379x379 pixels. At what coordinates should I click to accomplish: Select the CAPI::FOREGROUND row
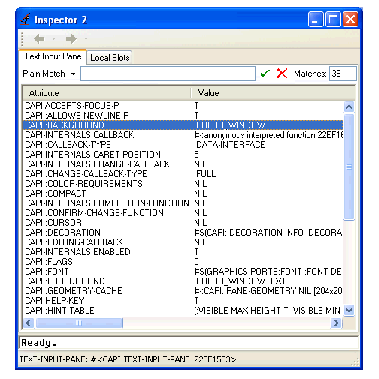tap(183, 281)
